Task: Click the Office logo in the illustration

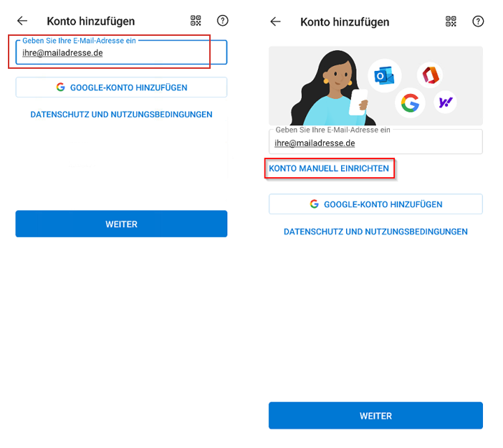Action: click(x=430, y=75)
